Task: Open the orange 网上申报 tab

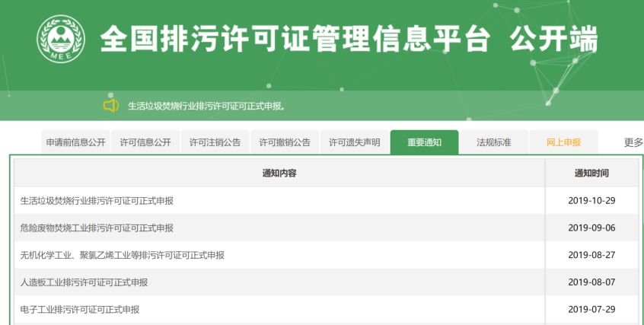Action: 563,142
